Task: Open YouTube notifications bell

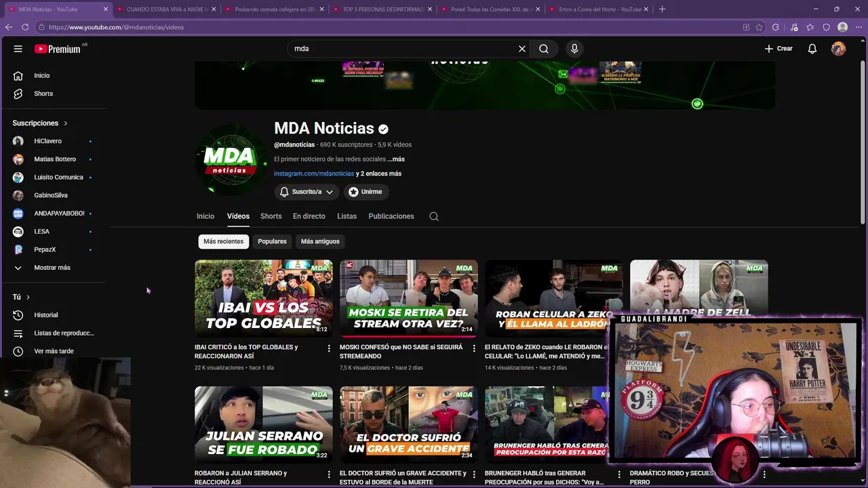Action: (812, 49)
